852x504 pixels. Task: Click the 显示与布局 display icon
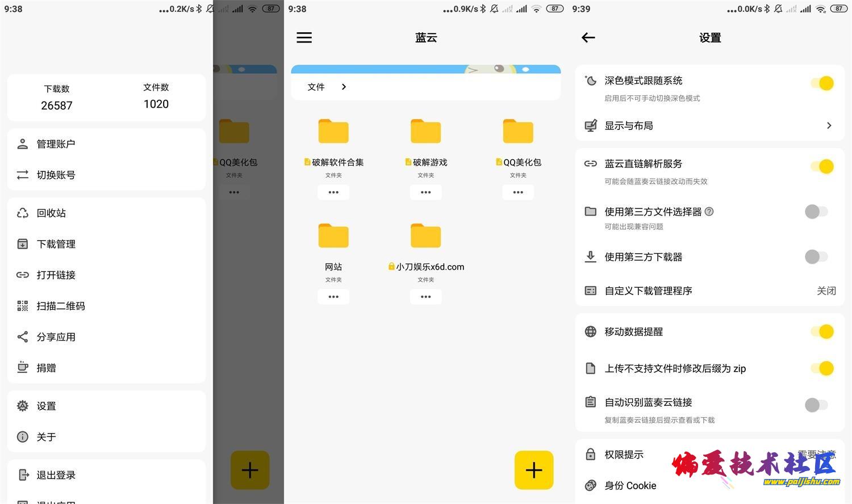point(591,125)
